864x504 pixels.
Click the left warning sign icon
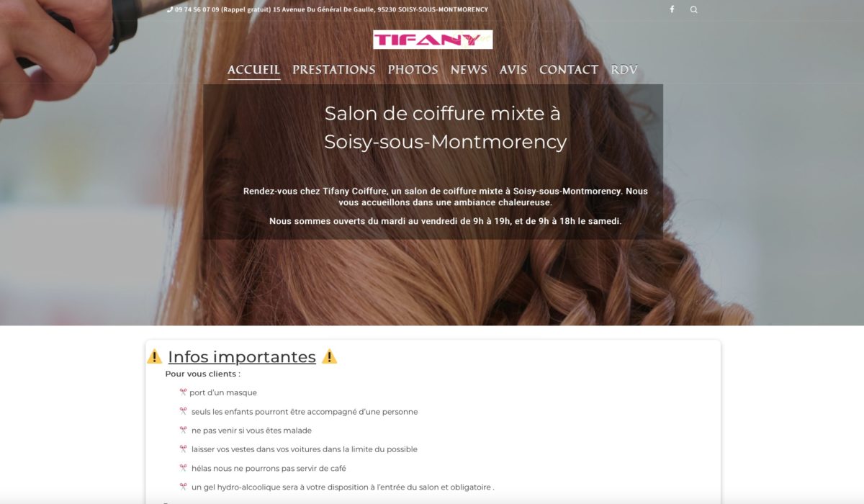(154, 356)
